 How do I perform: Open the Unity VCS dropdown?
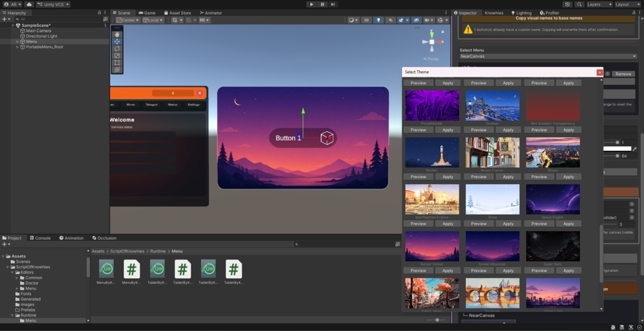(53, 4)
